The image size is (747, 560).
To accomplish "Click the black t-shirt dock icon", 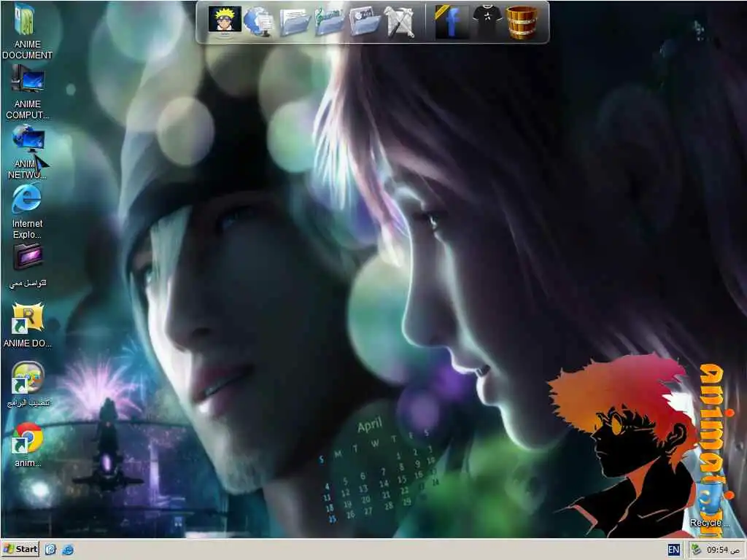I will pos(487,22).
